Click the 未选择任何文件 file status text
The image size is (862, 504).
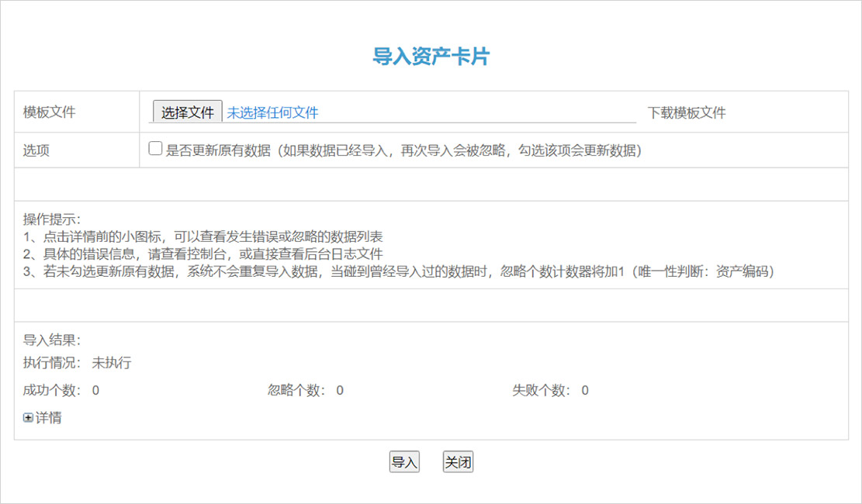(x=272, y=112)
